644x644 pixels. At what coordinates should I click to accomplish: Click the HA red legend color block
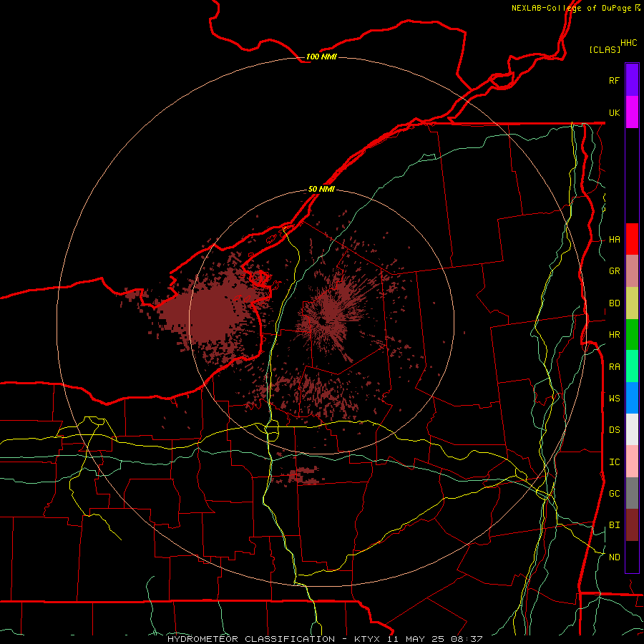point(632,239)
